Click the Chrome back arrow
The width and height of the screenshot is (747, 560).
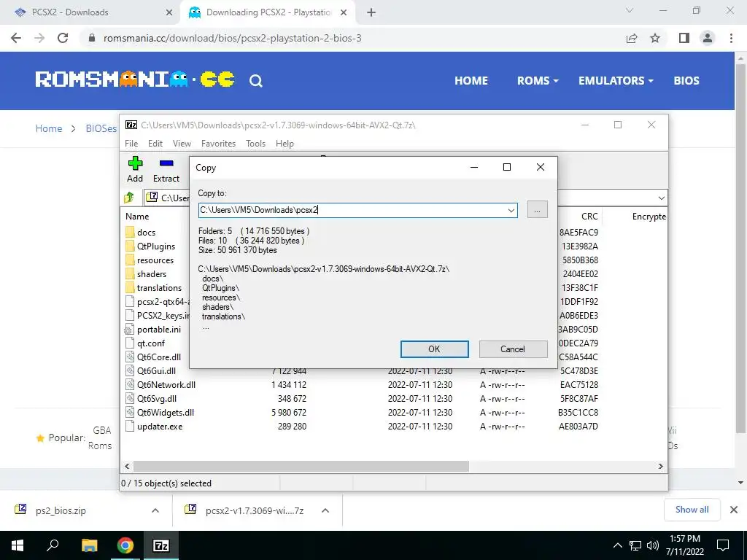pyautogui.click(x=16, y=38)
